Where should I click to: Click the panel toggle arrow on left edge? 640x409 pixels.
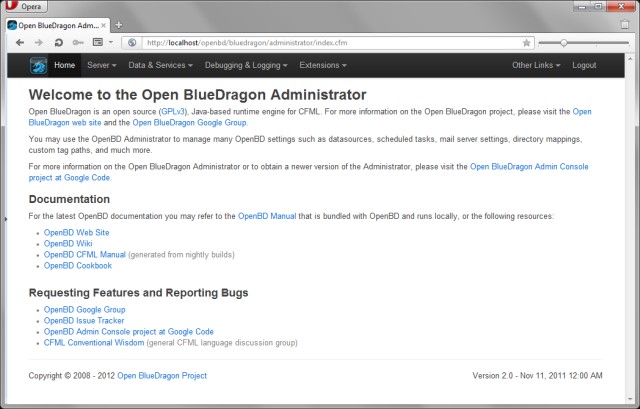5,219
